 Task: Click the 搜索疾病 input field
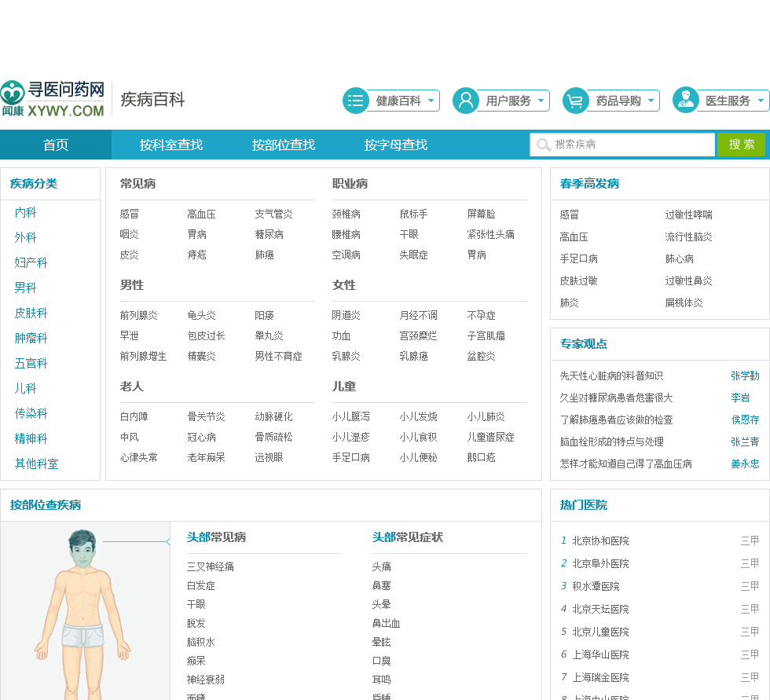(x=622, y=145)
